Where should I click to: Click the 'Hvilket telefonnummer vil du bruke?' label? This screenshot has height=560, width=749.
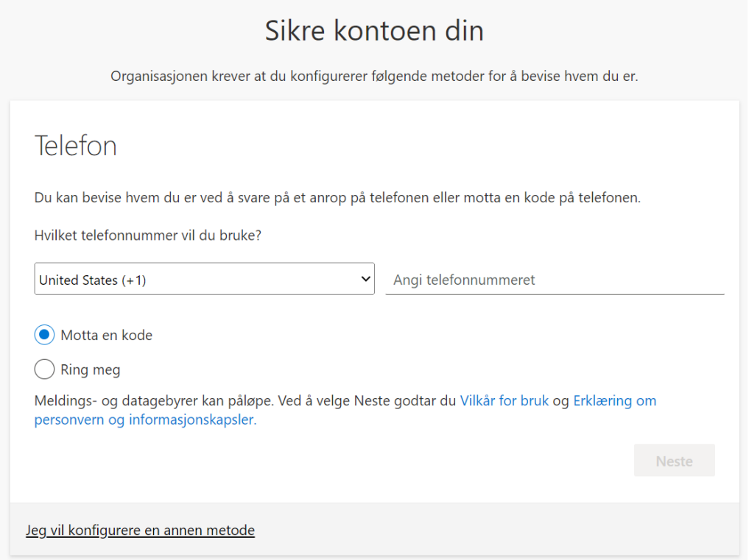pos(148,235)
